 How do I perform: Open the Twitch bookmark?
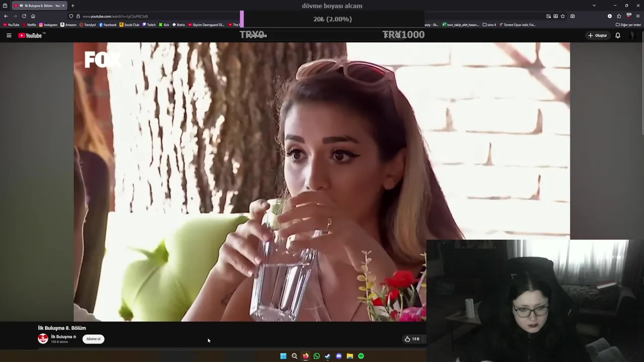[149, 25]
